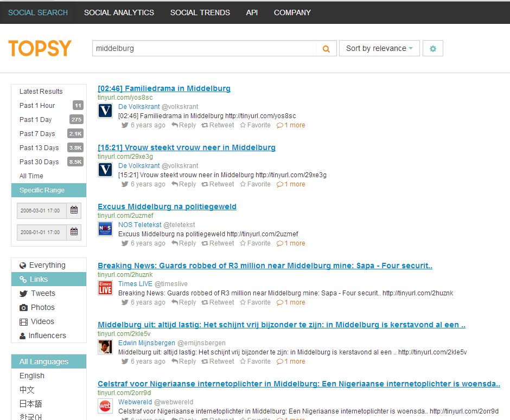The image size is (510, 420).
Task: Open API in top navigation
Action: click(252, 12)
